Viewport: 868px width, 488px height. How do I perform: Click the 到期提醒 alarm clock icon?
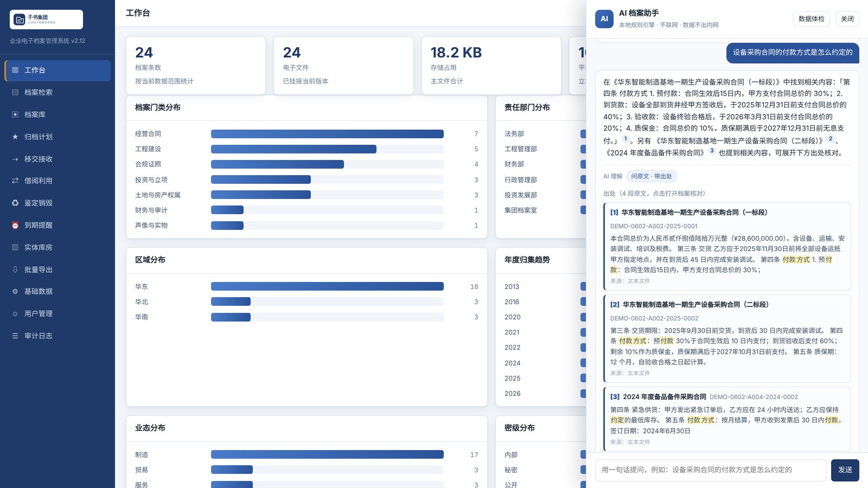15,226
